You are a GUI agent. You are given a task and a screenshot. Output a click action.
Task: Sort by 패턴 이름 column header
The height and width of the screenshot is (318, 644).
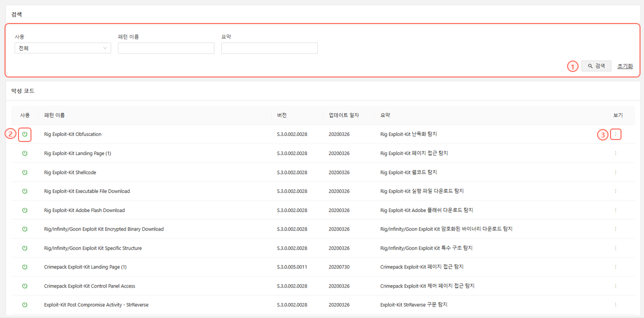(x=54, y=115)
